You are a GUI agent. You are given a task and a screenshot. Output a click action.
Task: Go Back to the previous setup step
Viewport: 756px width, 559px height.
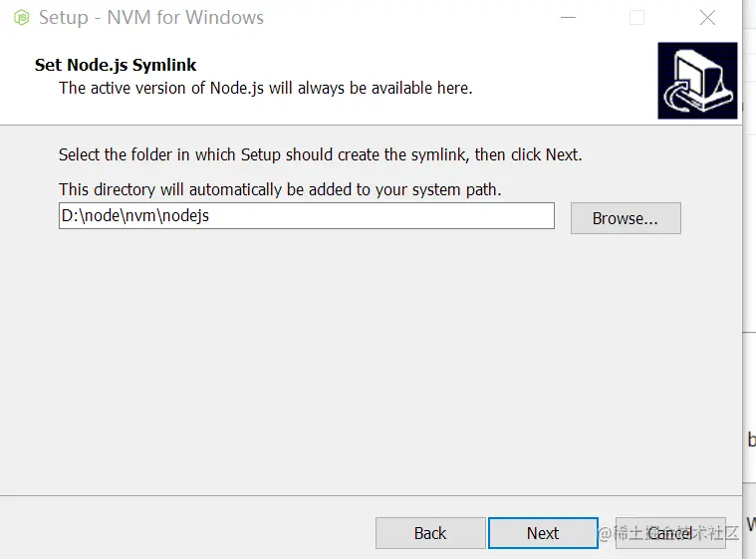(x=429, y=533)
